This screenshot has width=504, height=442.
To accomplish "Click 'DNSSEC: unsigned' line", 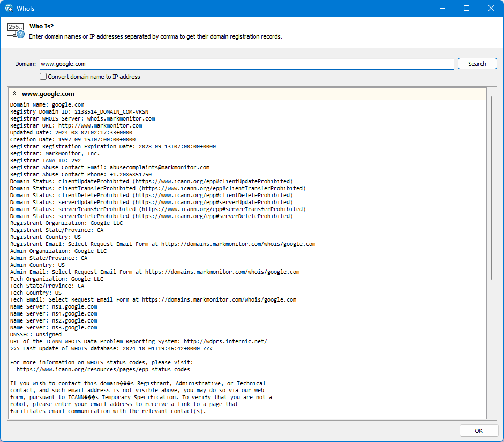I will 36,335.
